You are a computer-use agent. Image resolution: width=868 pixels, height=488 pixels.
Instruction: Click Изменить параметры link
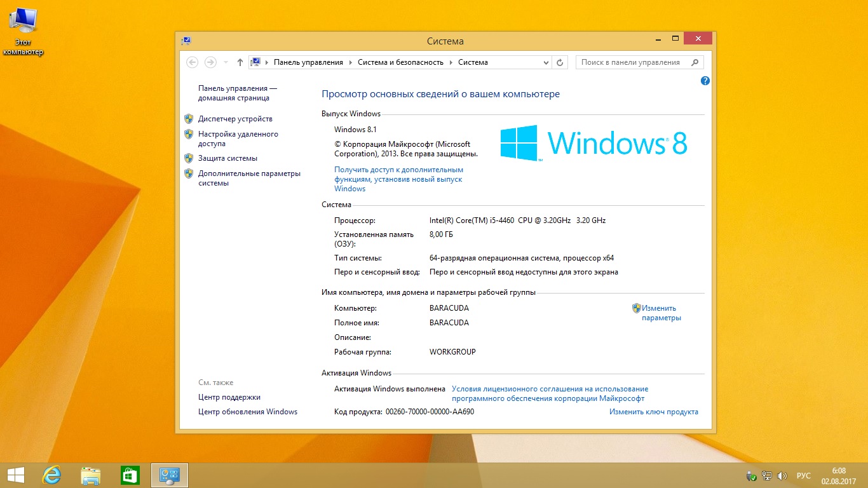tap(660, 313)
